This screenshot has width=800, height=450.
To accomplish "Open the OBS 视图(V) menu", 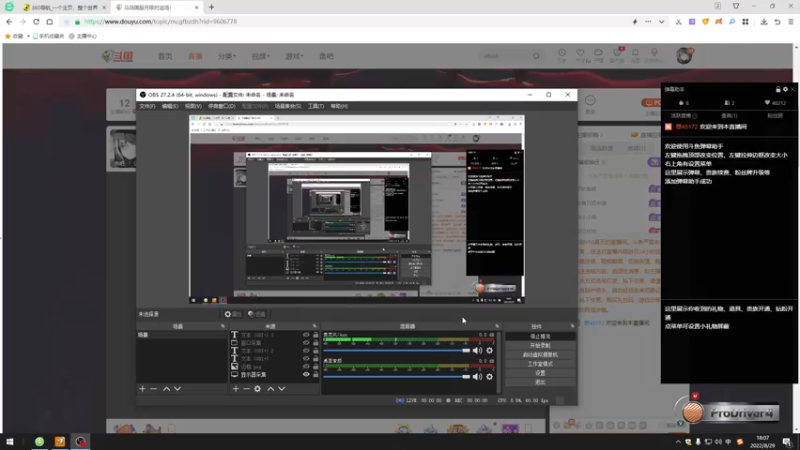I will [x=193, y=106].
